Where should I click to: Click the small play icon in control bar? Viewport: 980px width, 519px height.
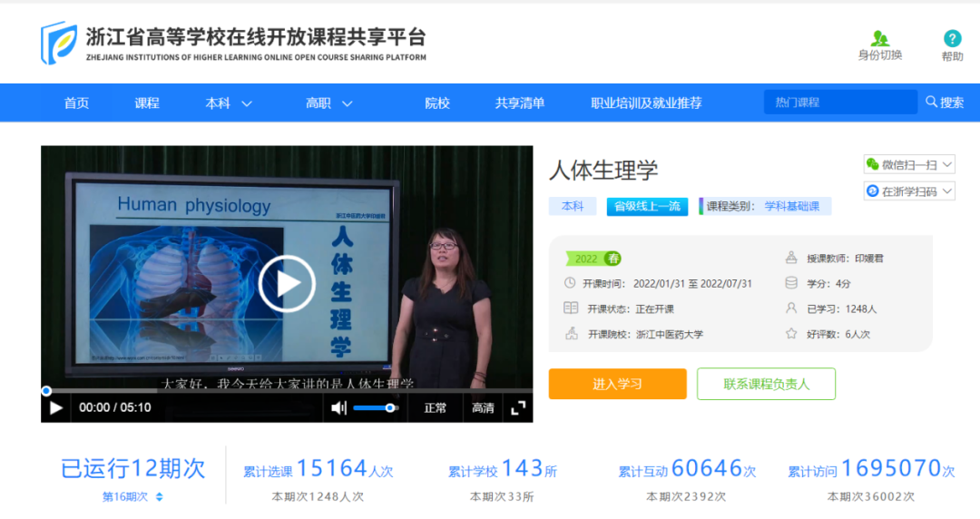tap(56, 408)
